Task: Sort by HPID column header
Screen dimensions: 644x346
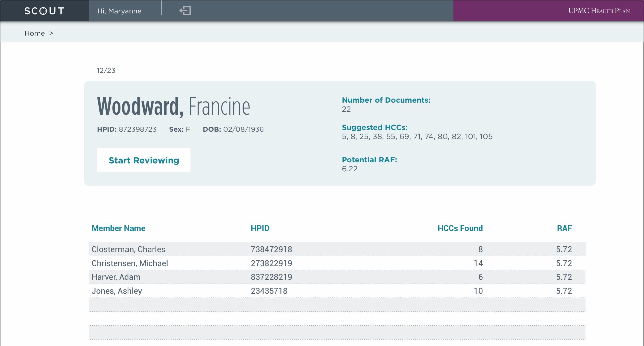Action: click(260, 228)
